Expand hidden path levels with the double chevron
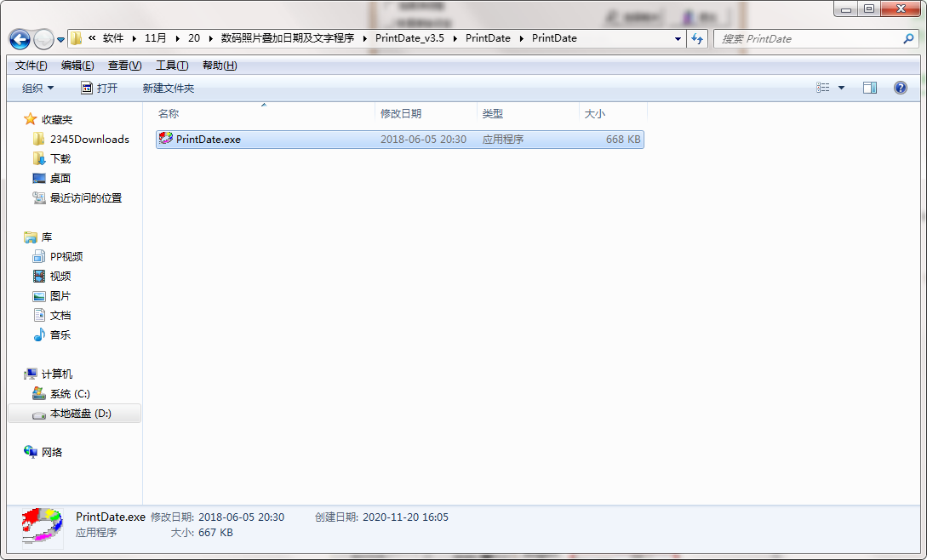The height and width of the screenshot is (560, 927). (x=92, y=38)
